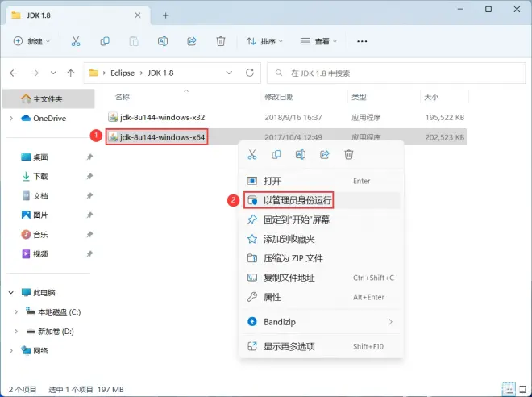This screenshot has height=397, width=532.
Task: Click the Share icon in the context menu
Action: click(325, 154)
